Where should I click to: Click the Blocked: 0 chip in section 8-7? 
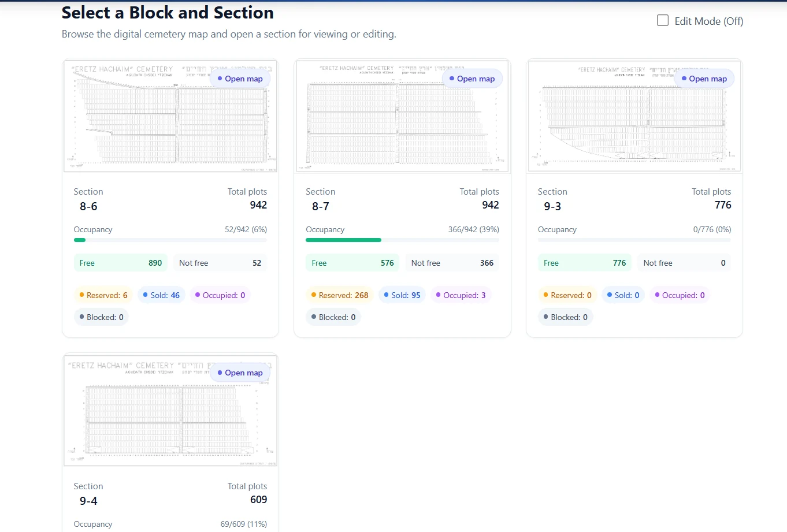click(333, 317)
